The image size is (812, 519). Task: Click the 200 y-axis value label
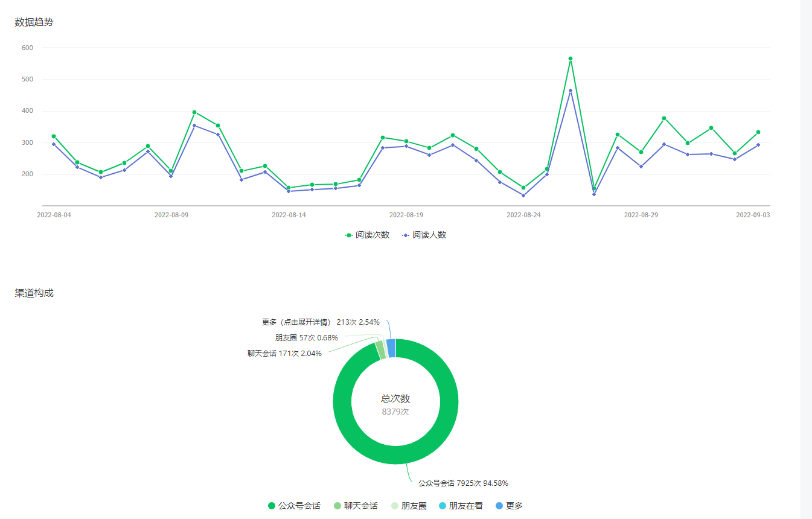[x=27, y=174]
